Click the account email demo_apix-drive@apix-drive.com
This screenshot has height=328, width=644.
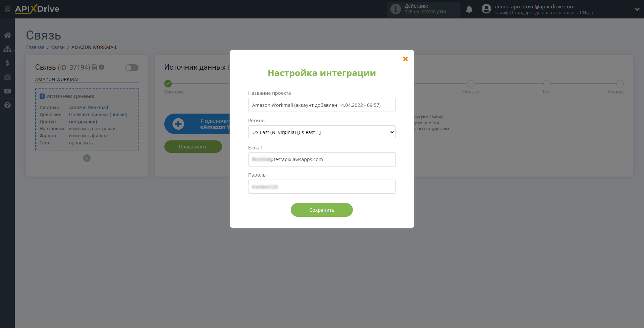[x=534, y=6]
